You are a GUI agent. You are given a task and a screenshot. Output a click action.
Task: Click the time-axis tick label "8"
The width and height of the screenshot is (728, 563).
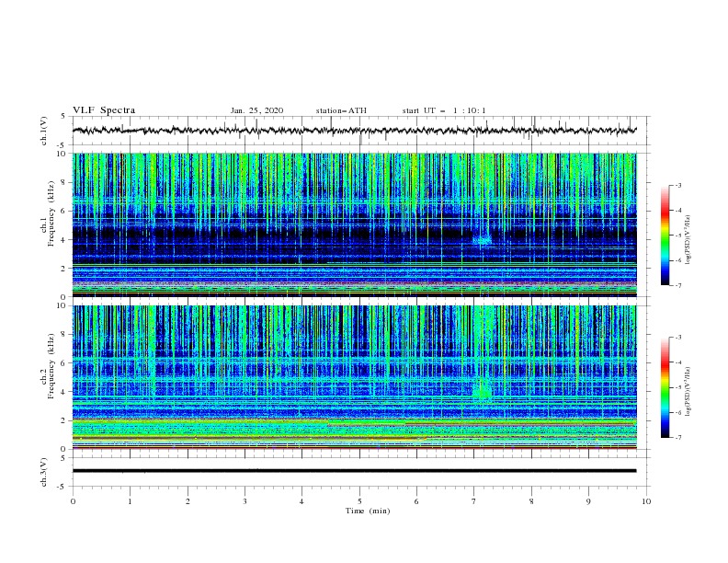531,501
